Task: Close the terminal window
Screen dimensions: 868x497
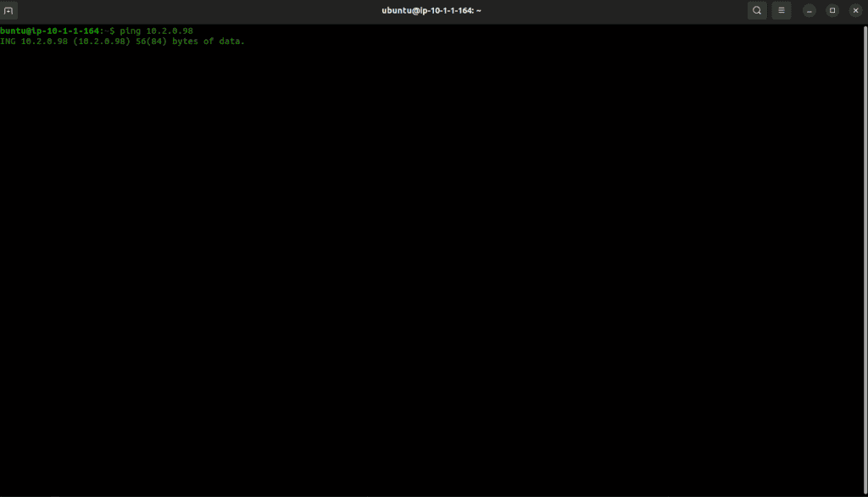Action: [x=855, y=10]
